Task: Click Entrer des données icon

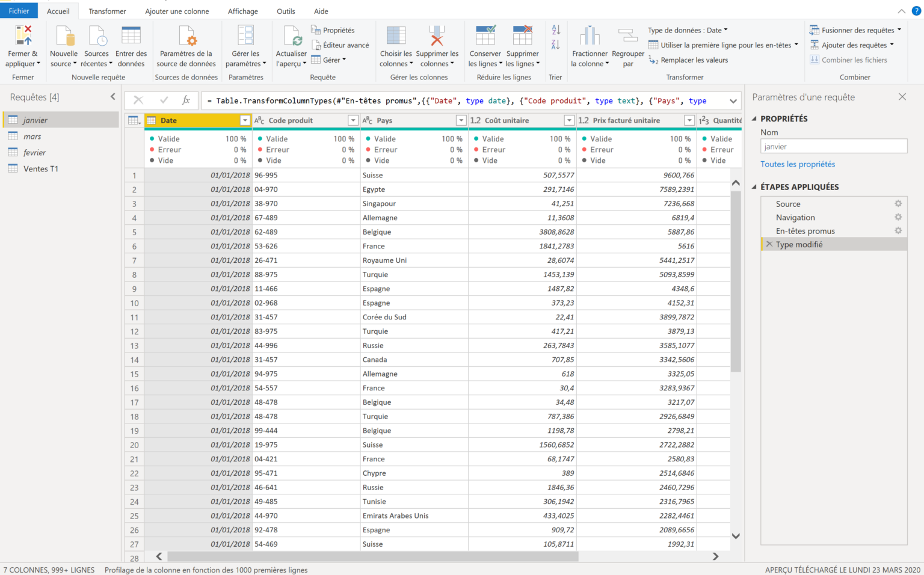Action: click(x=131, y=35)
